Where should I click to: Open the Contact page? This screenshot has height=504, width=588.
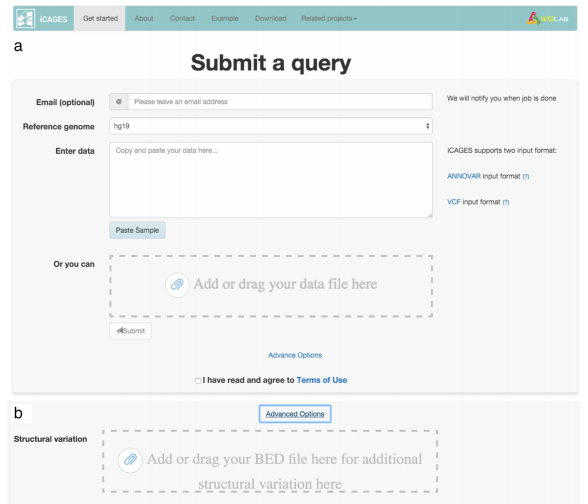click(182, 18)
